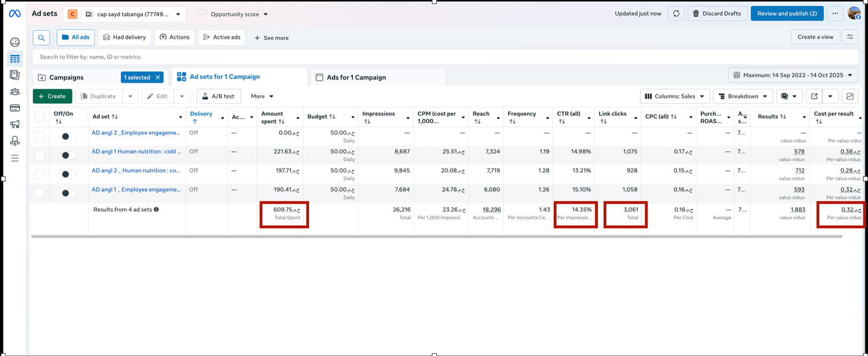
Task: Click the Meta logo icon
Action: pyautogui.click(x=14, y=14)
